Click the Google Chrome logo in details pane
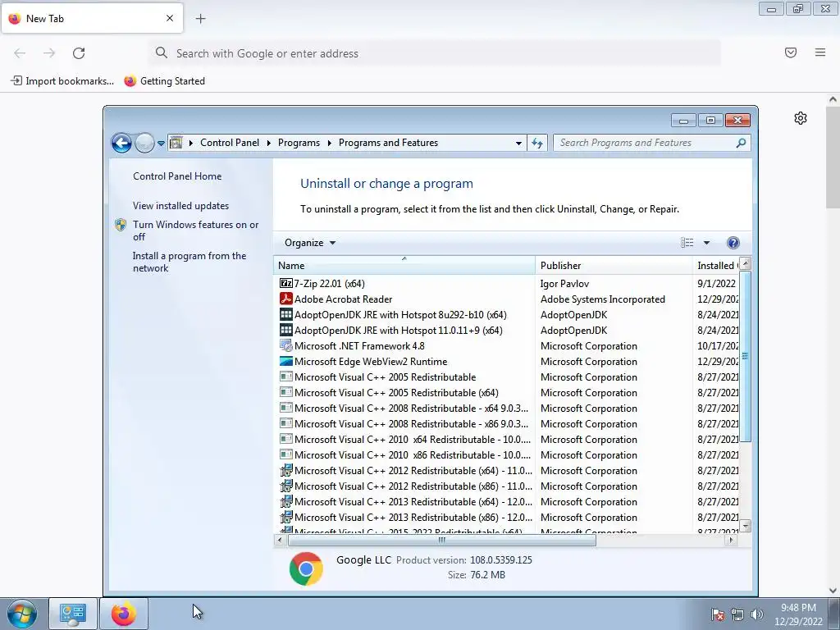 [306, 568]
